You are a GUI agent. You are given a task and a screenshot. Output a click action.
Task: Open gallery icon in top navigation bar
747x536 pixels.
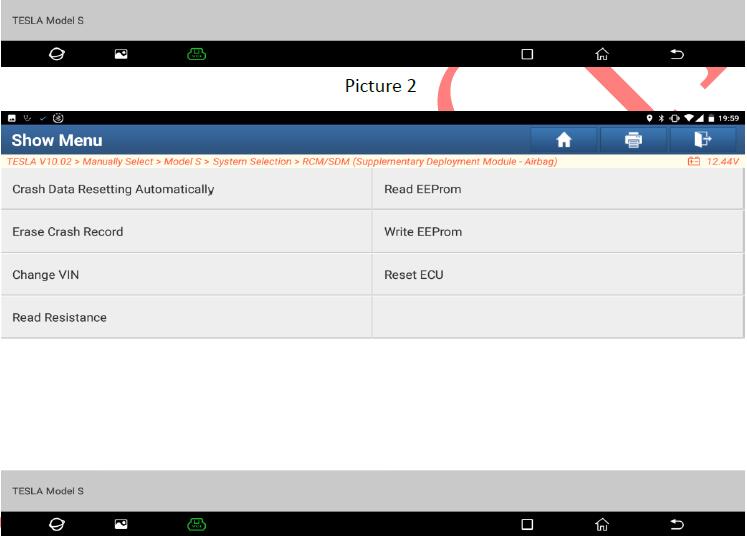pyautogui.click(x=121, y=54)
